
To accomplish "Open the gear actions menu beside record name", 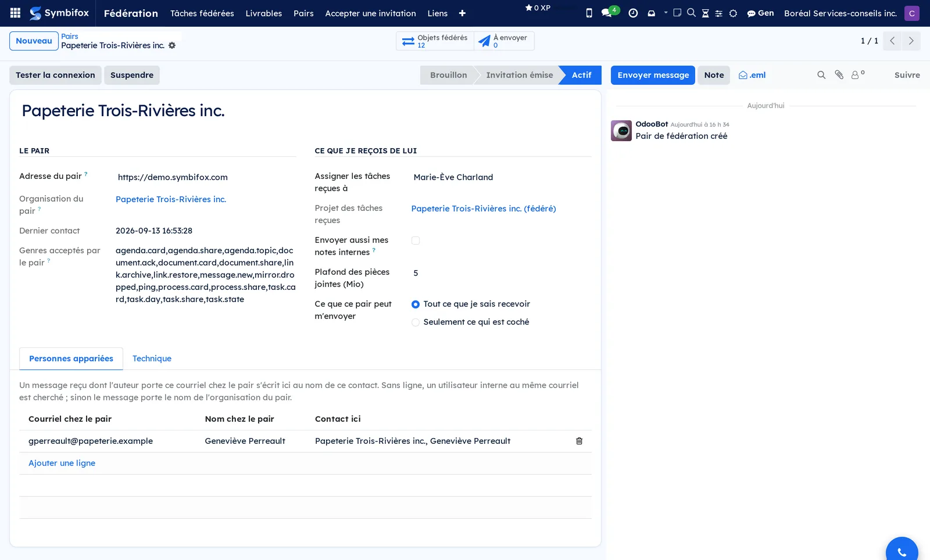I will [x=172, y=45].
